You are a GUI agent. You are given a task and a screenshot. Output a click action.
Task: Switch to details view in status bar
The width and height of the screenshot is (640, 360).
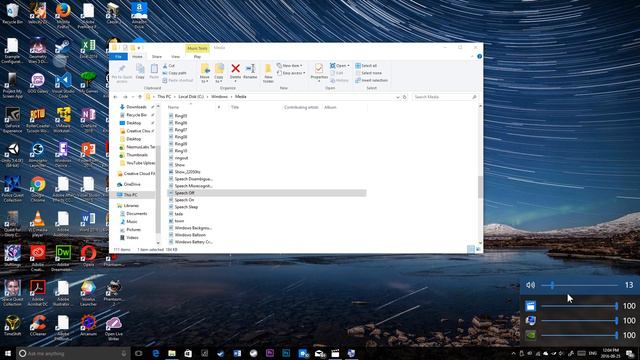471,249
